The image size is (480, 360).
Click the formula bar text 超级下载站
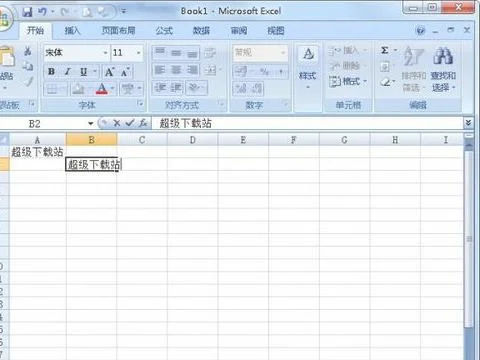pos(185,123)
